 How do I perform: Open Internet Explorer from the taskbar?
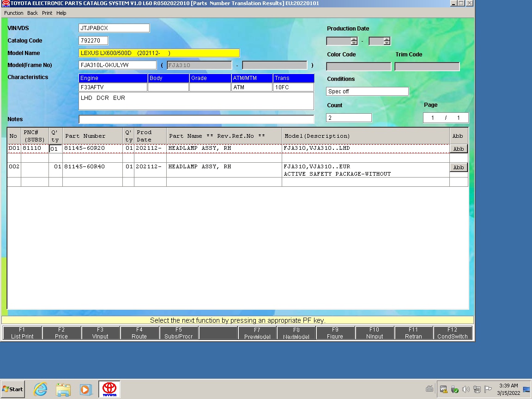(40, 389)
